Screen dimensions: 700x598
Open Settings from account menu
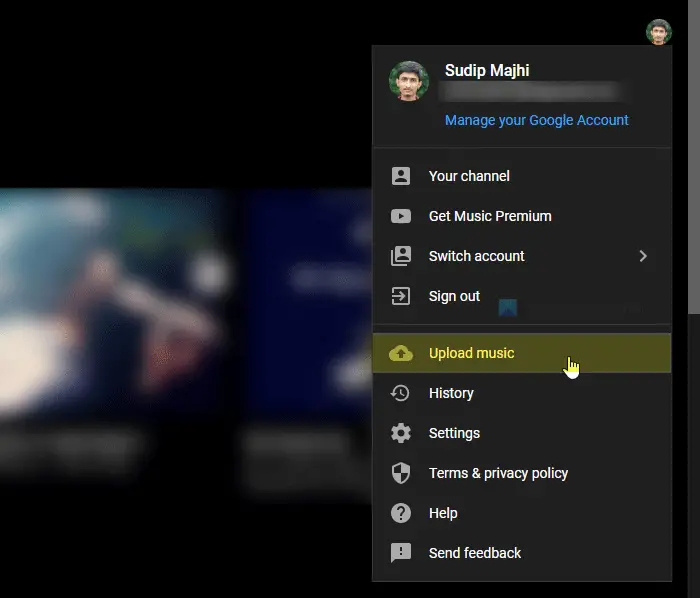[x=522, y=433]
